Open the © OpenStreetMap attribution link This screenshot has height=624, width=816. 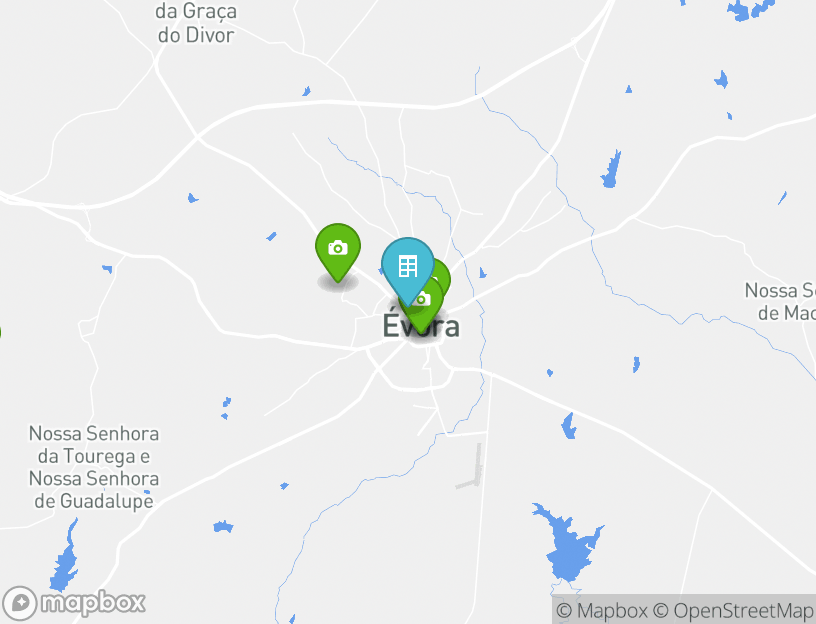tap(733, 610)
